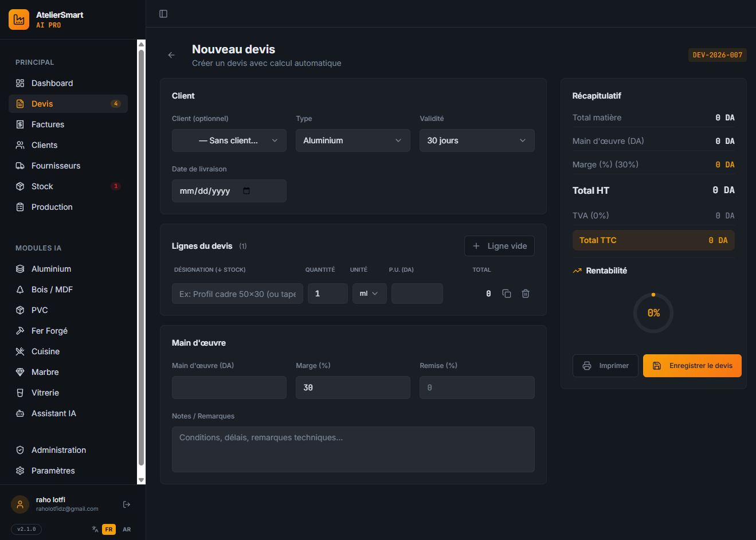Duplicate the quote line with copy icon
756x540 pixels.
click(507, 294)
